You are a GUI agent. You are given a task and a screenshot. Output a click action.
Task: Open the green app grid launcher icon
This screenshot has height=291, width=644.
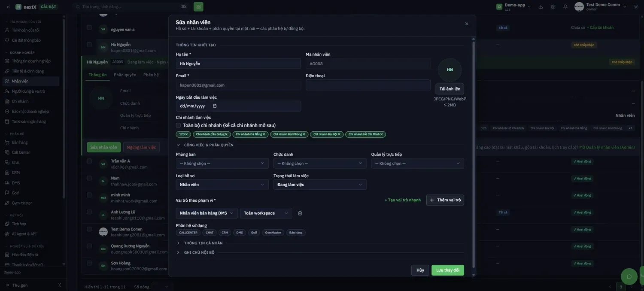coord(198,6)
